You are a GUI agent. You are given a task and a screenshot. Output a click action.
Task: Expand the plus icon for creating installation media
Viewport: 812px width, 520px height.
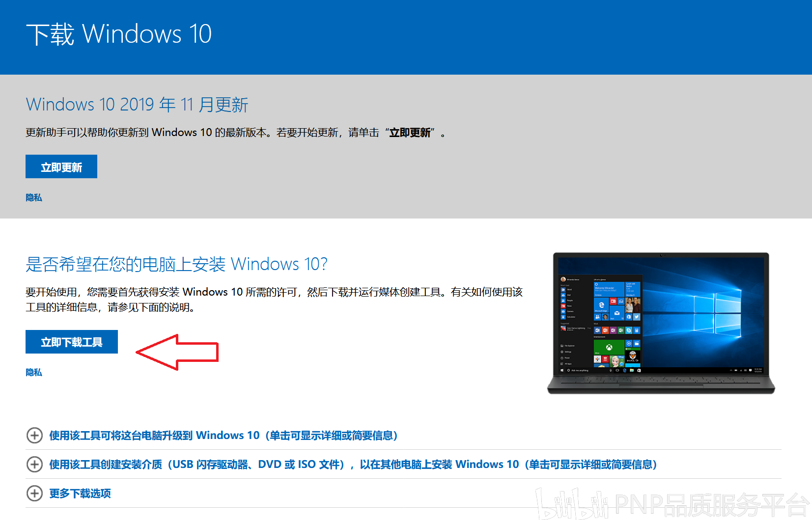coord(34,465)
